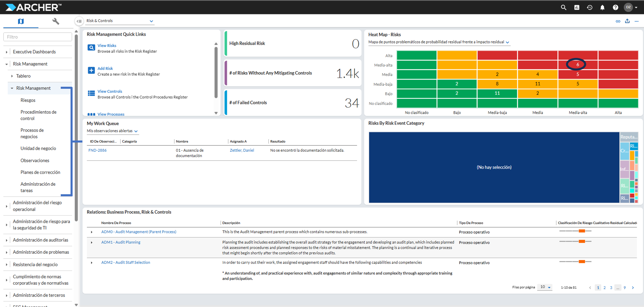Screen dimensions: 644x307
Task: Click the export share icon
Action: pyautogui.click(x=627, y=21)
